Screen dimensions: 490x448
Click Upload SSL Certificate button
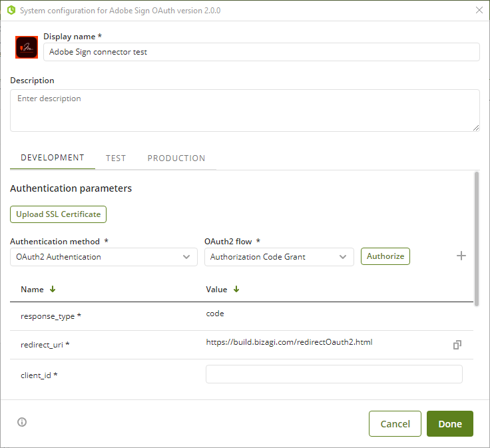pos(58,214)
